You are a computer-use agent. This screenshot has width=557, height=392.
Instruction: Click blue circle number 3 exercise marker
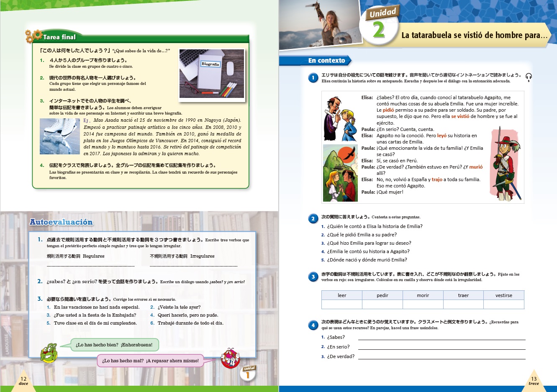313,277
